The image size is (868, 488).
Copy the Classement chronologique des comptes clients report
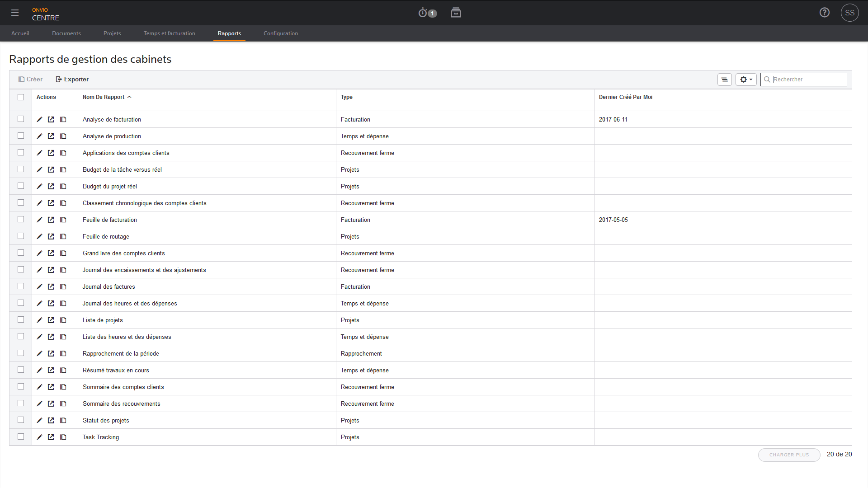point(63,203)
